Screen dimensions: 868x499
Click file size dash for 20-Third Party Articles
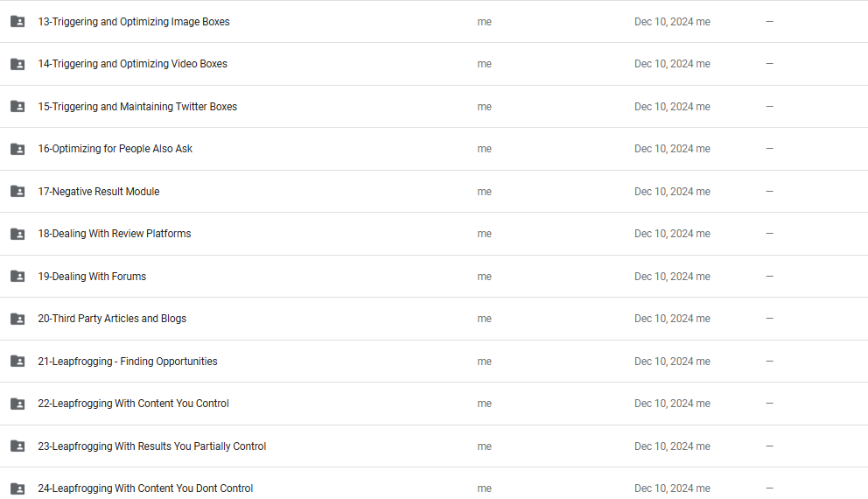click(x=769, y=319)
